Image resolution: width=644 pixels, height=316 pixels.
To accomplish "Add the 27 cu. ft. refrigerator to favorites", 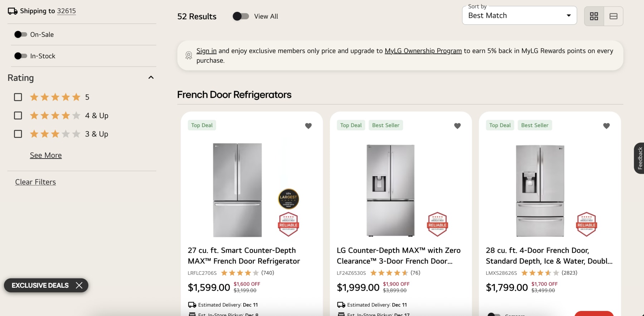I will pos(308,126).
